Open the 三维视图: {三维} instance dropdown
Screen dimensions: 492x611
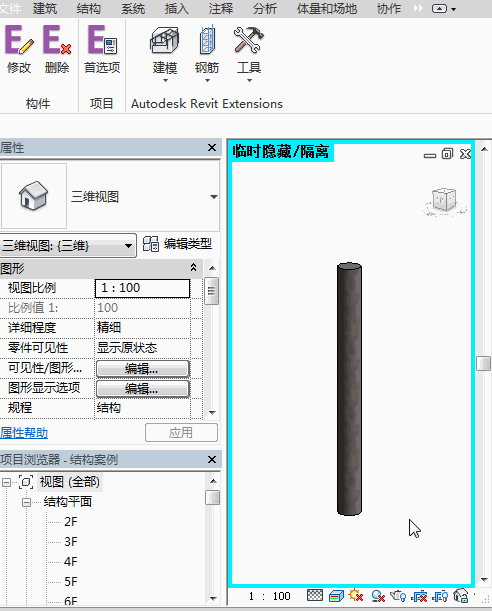point(68,246)
